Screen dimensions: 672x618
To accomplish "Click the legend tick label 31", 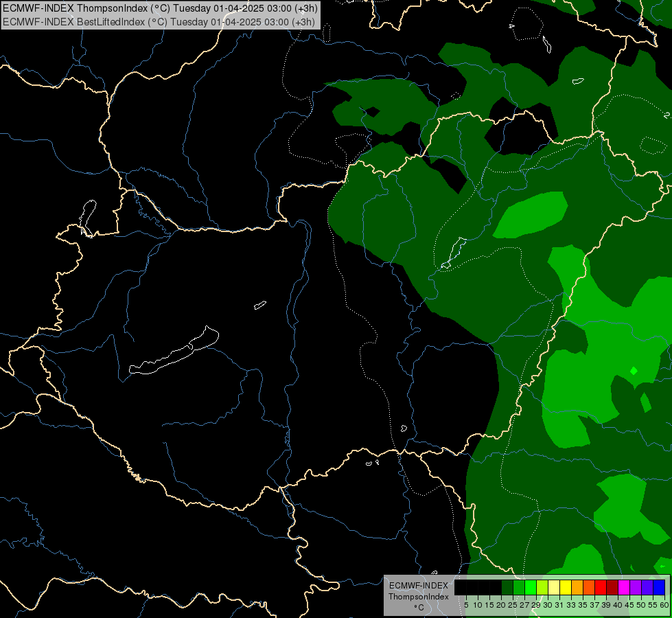I will (x=559, y=605).
